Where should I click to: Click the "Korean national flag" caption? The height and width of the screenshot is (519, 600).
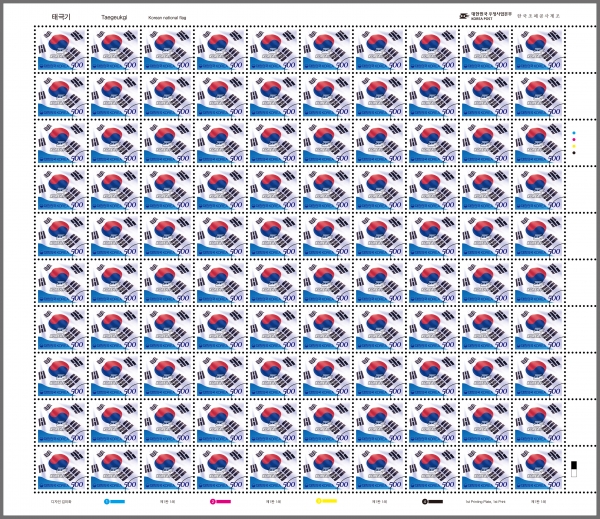pos(167,18)
